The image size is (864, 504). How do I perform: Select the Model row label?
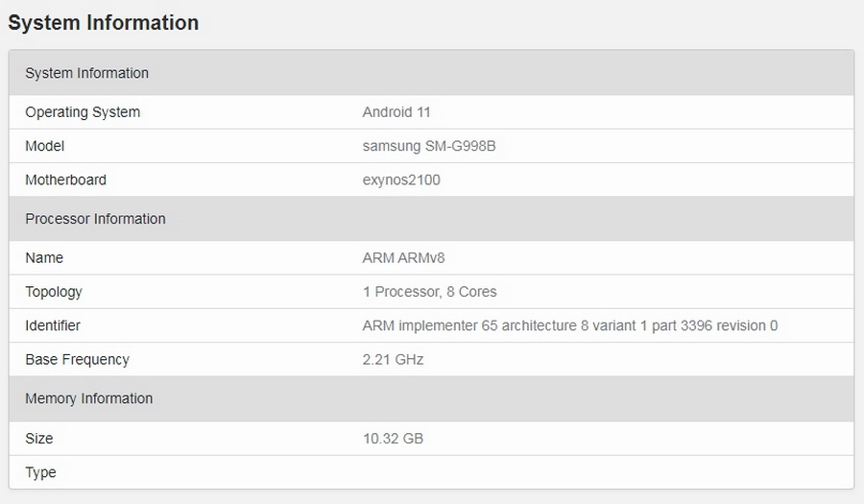45,146
